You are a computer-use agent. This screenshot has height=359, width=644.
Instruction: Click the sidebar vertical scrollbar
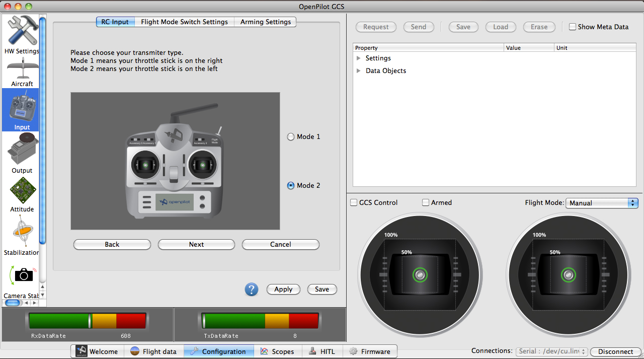(43, 131)
